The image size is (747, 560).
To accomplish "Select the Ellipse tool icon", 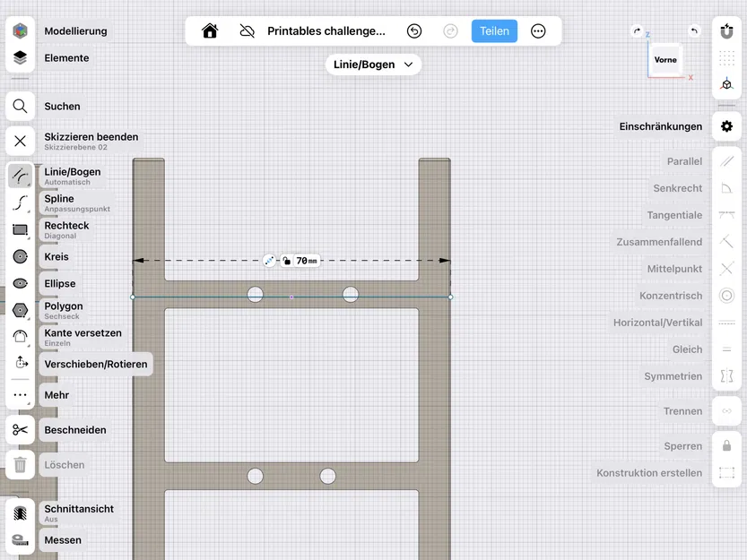I will (x=20, y=283).
